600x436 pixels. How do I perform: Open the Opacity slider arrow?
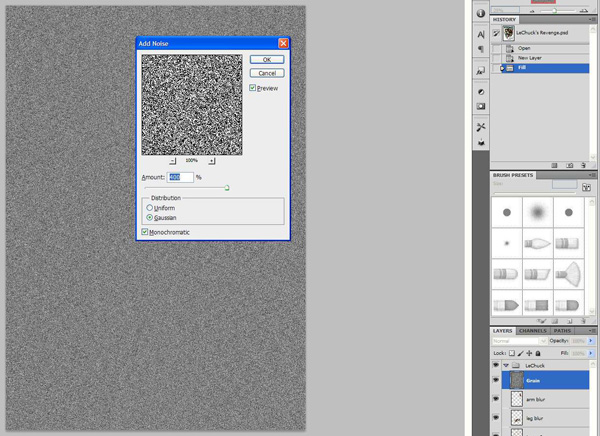(x=591, y=341)
